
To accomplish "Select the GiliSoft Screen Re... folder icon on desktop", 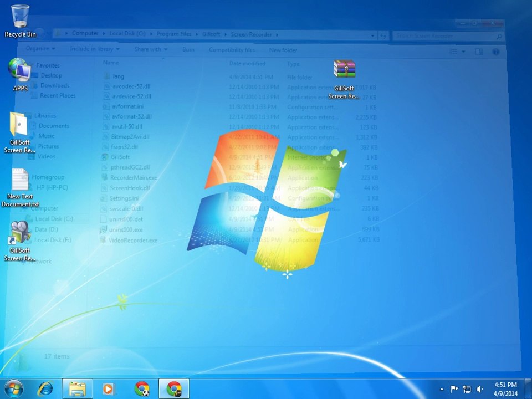I will pyautogui.click(x=19, y=132).
